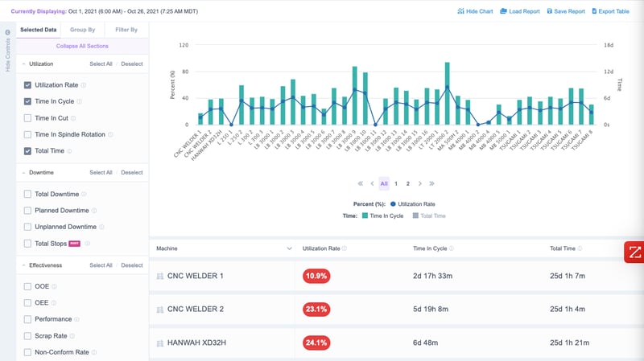Switch to the Filter By tab
Image resolution: width=644 pixels, height=361 pixels.
point(126,30)
